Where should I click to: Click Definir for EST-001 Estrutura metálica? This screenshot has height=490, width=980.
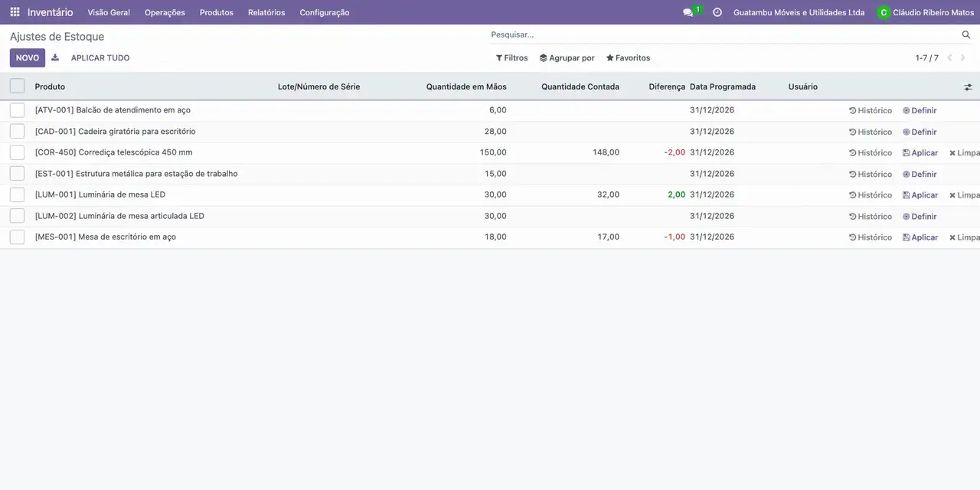920,174
